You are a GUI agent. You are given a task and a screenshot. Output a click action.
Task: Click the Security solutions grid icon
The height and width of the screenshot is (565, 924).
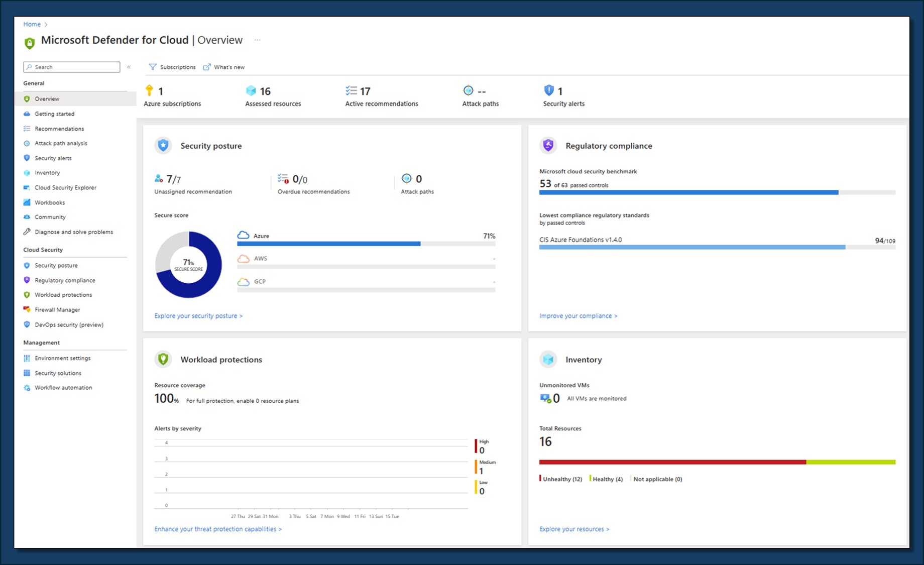tap(27, 373)
